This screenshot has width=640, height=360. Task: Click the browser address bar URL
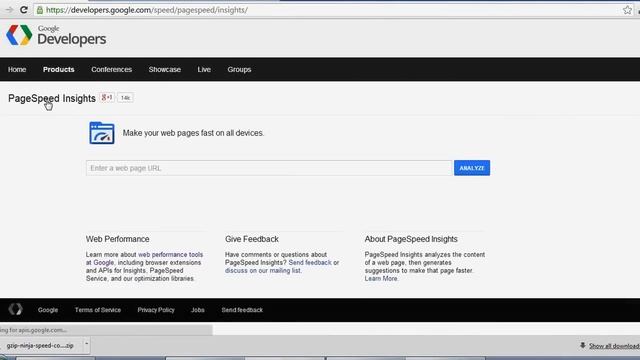147,10
